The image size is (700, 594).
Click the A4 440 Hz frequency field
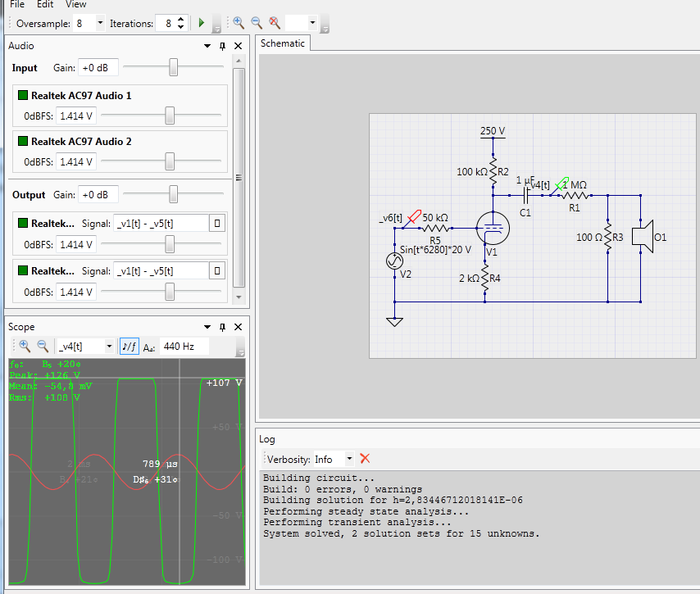point(184,347)
